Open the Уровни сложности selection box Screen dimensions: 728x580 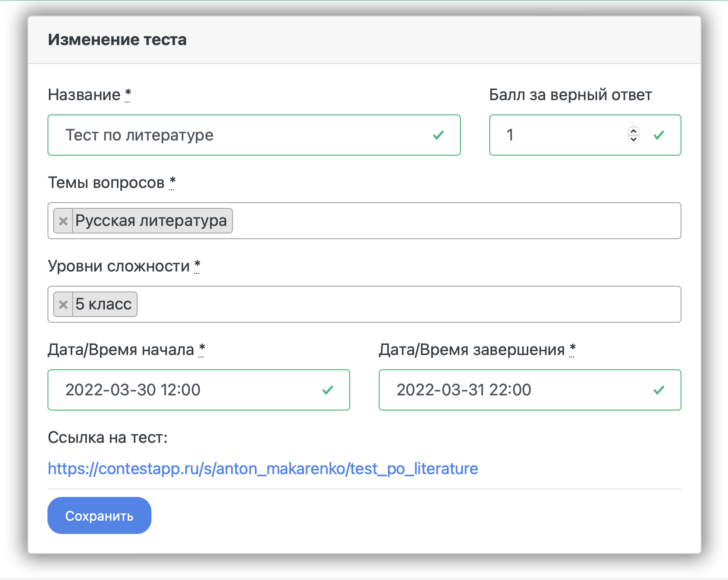click(x=408, y=305)
